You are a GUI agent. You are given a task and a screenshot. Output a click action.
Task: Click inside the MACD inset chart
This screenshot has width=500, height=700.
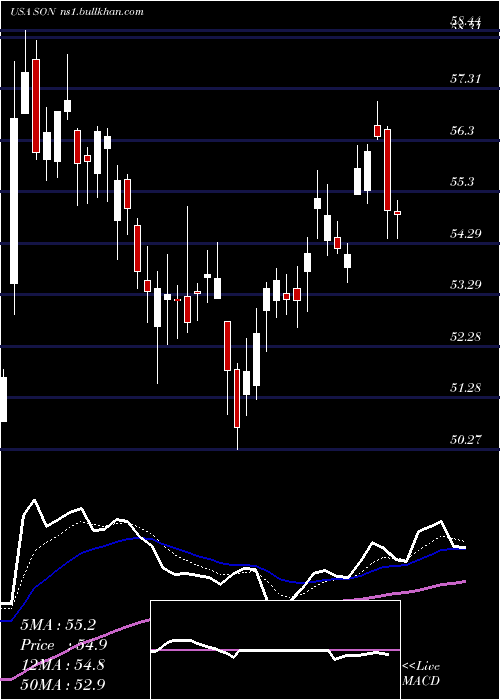[275, 650]
